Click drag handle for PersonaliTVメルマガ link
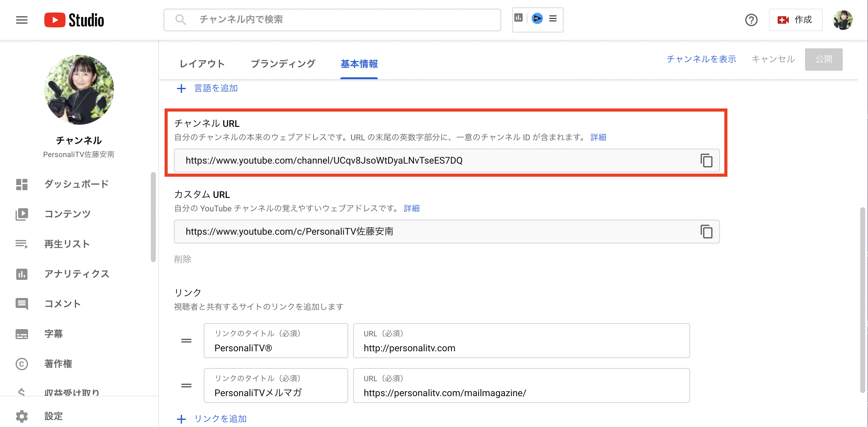Image resolution: width=868 pixels, height=427 pixels. [x=186, y=386]
